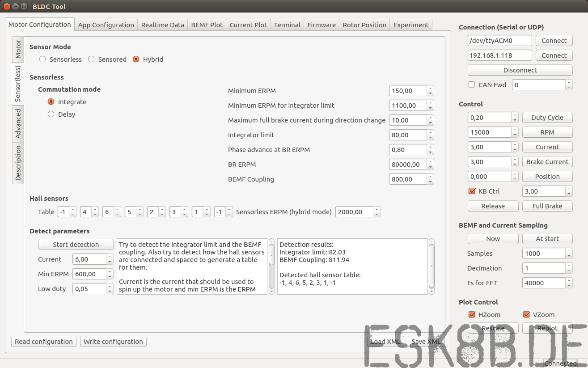Select the Sensorless radio button
This screenshot has height=368, width=588.
click(42, 59)
